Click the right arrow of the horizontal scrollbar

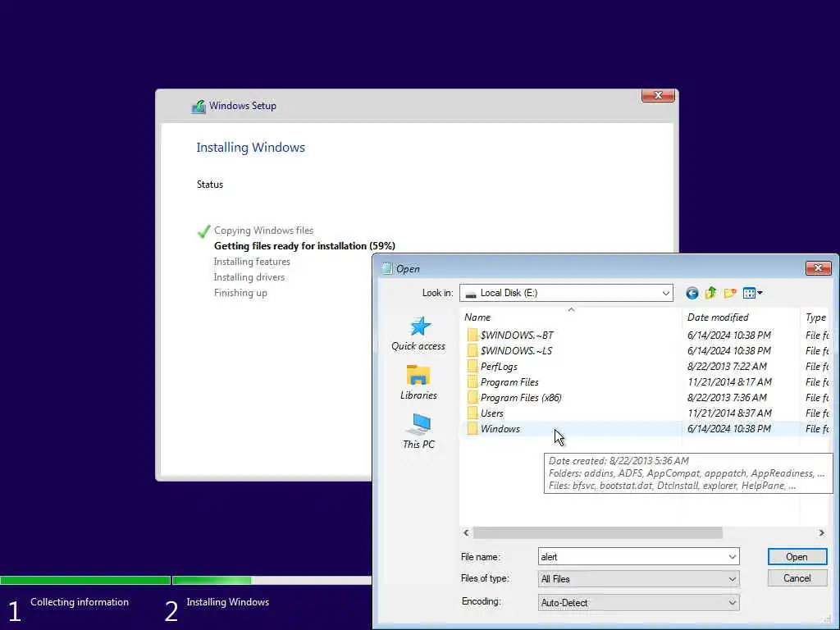[821, 533]
